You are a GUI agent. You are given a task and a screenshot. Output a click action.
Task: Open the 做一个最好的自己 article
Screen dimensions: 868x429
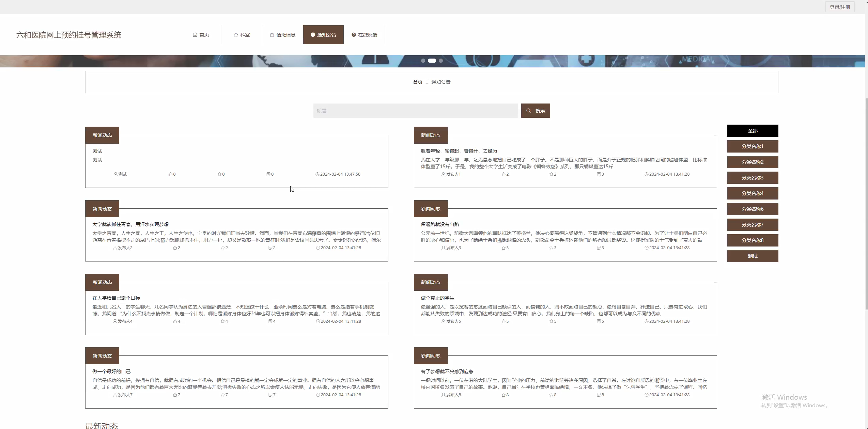[x=111, y=371]
